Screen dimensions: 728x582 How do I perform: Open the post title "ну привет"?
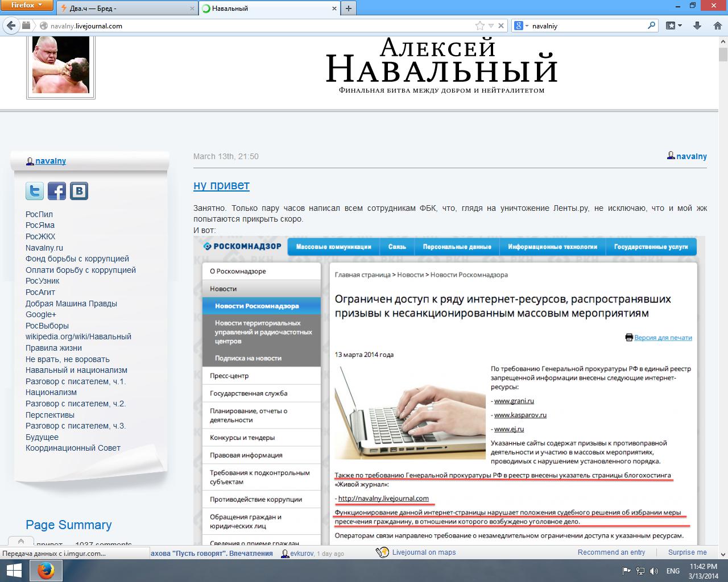(x=221, y=185)
